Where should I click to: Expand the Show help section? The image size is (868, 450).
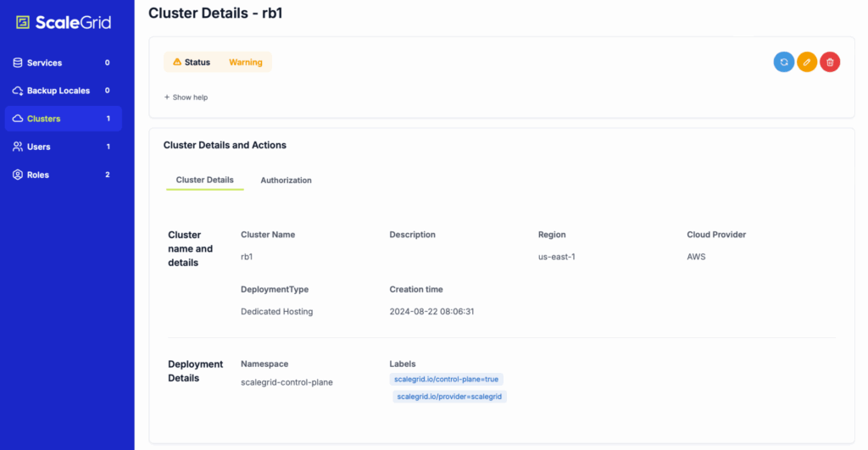pyautogui.click(x=186, y=97)
